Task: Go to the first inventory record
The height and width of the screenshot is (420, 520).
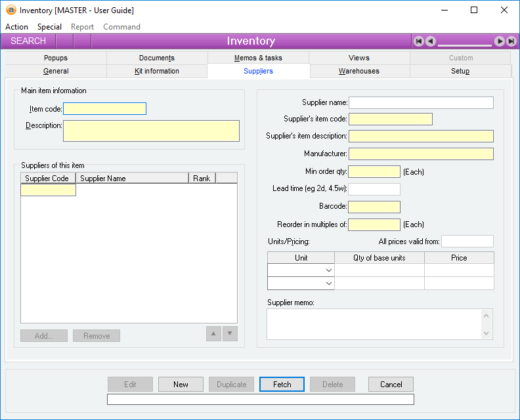Action: (419, 41)
